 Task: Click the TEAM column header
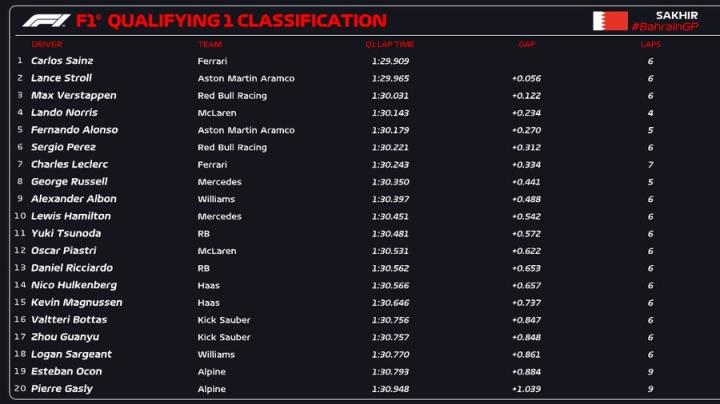(209, 44)
